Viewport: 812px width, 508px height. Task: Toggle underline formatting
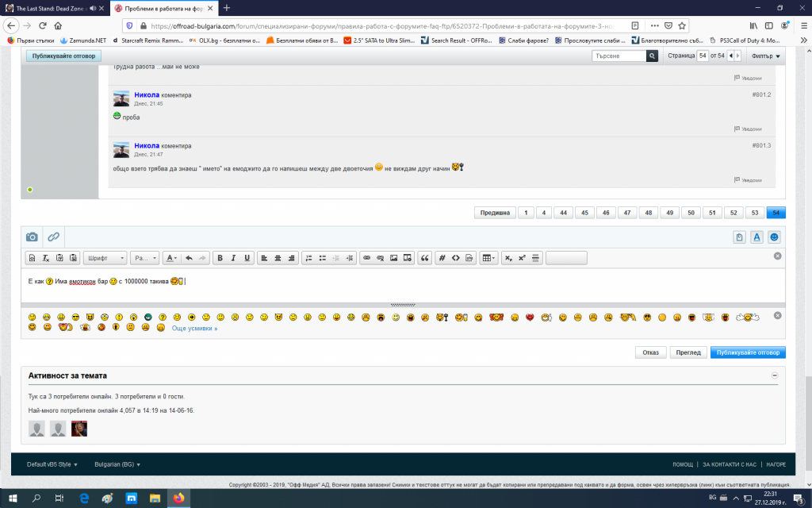pyautogui.click(x=247, y=258)
